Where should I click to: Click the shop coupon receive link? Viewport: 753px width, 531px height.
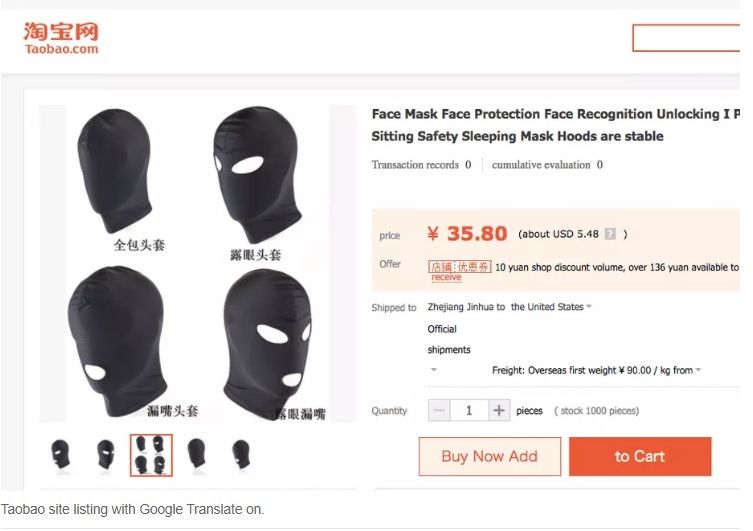click(x=446, y=277)
